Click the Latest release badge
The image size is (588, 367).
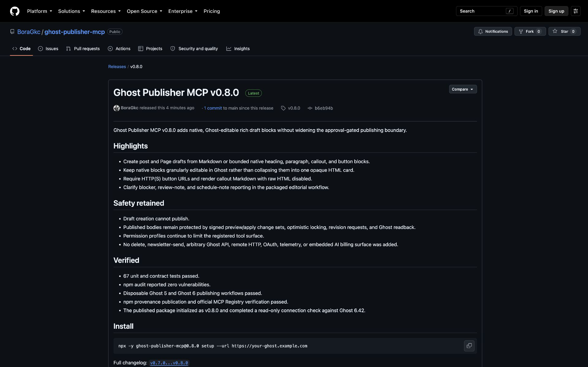(x=253, y=93)
